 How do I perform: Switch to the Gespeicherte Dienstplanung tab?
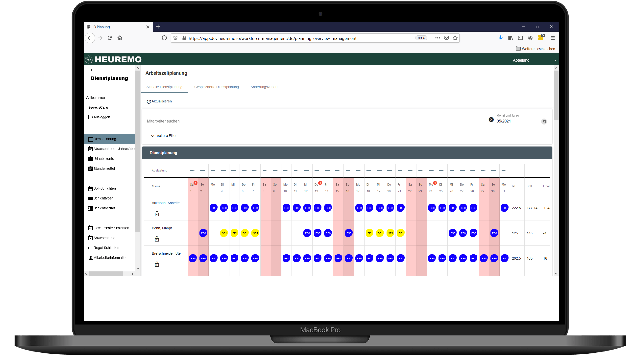(x=216, y=87)
